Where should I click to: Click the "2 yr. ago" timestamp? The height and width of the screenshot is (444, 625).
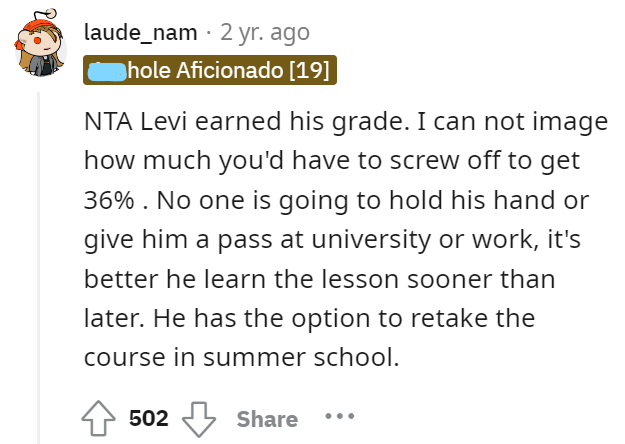click(265, 32)
